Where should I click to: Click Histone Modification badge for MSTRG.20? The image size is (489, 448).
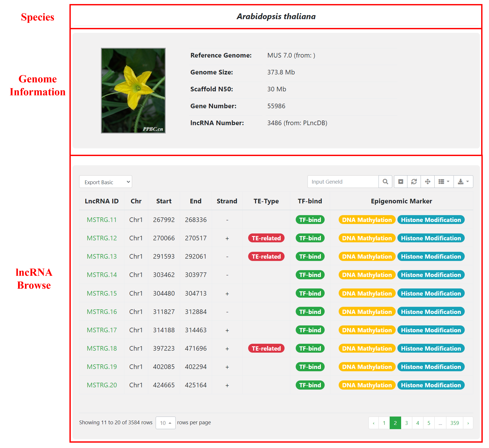431,385
